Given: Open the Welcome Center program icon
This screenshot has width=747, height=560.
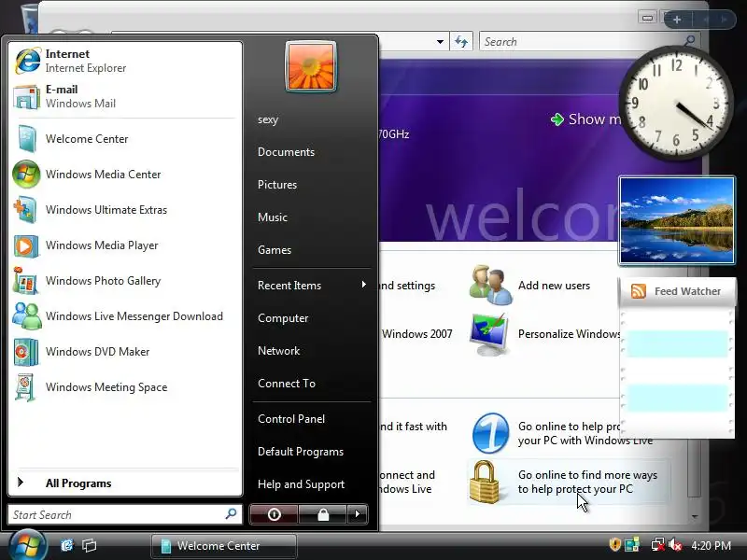Looking at the screenshot, I should click(26, 138).
